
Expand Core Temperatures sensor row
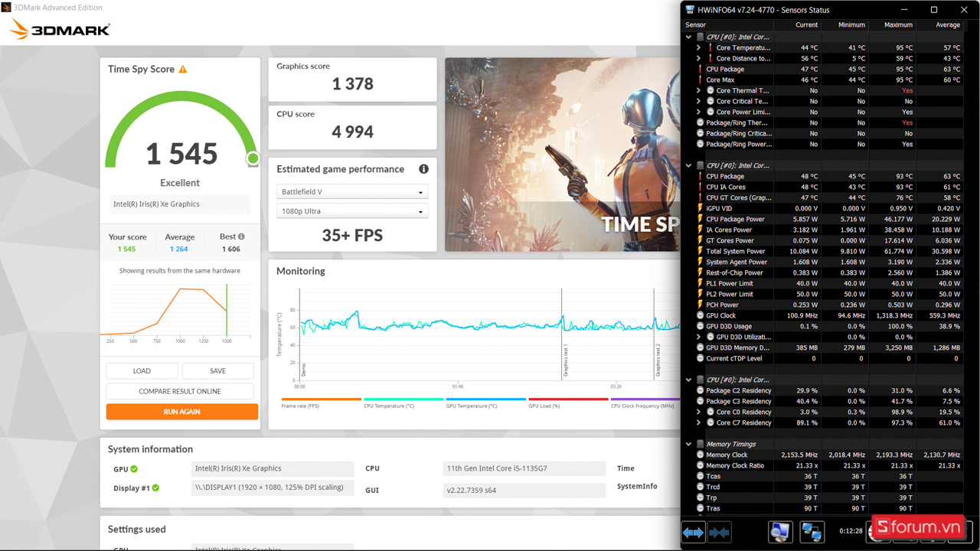(699, 47)
